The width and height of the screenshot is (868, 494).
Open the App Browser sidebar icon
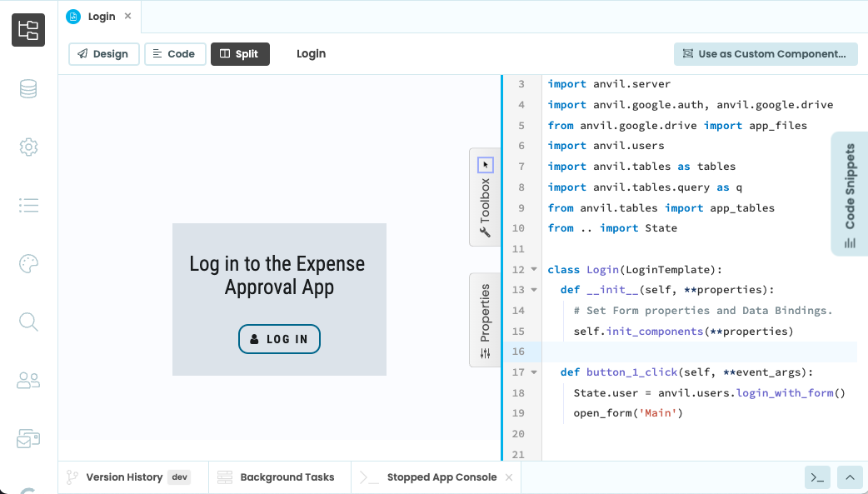pos(28,30)
